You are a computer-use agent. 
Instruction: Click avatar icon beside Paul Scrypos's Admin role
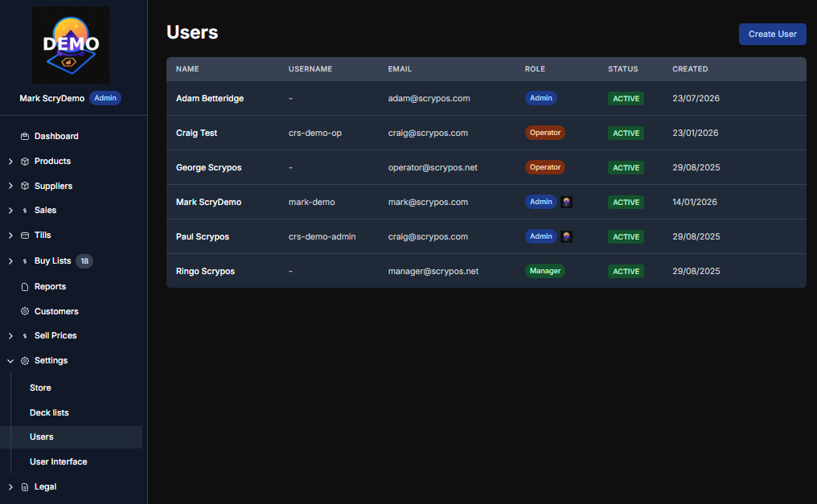566,236
